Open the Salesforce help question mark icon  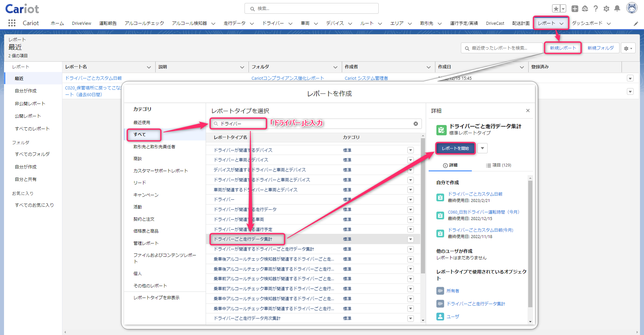tap(596, 9)
